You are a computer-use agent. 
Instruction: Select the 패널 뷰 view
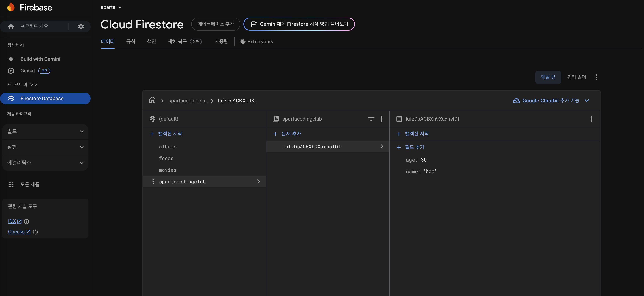[548, 77]
